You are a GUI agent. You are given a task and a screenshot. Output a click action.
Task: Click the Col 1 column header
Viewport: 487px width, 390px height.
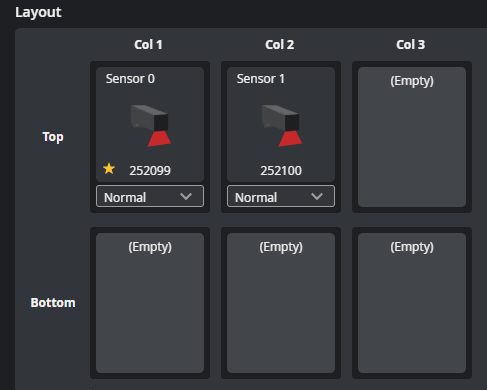[148, 45]
